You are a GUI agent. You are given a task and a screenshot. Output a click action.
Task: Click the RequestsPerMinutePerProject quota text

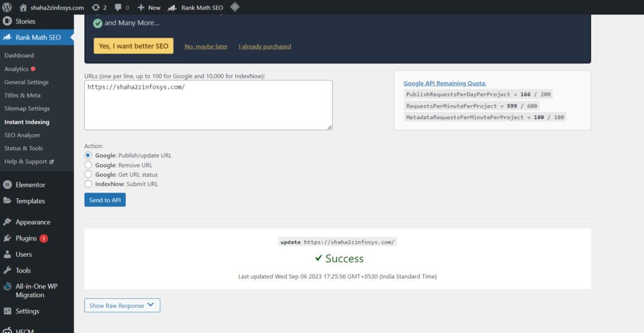(472, 106)
